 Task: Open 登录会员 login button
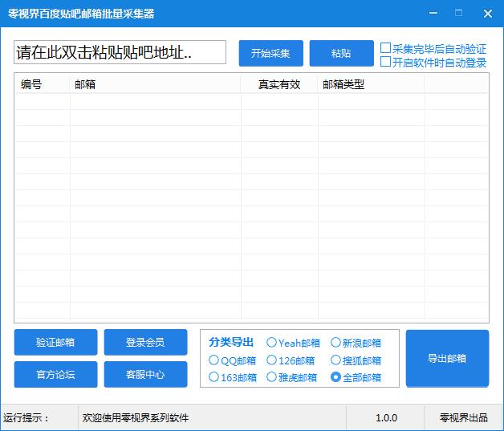(145, 342)
